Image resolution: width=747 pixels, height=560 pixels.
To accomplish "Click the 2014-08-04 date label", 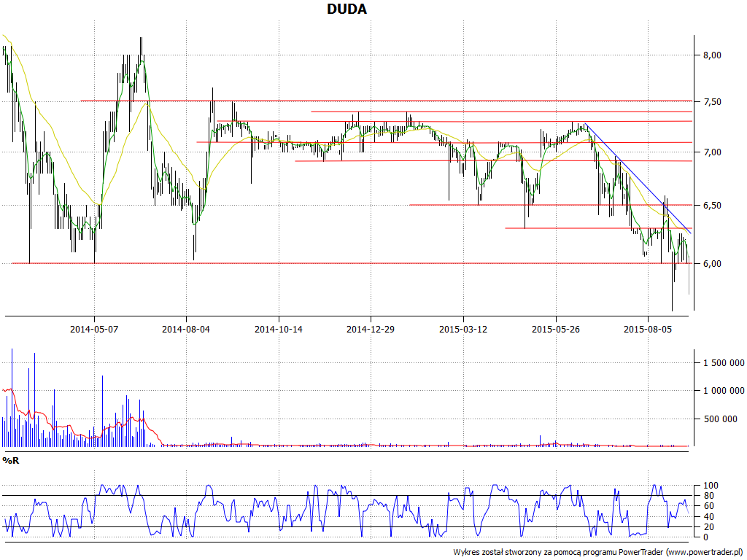I will (186, 329).
